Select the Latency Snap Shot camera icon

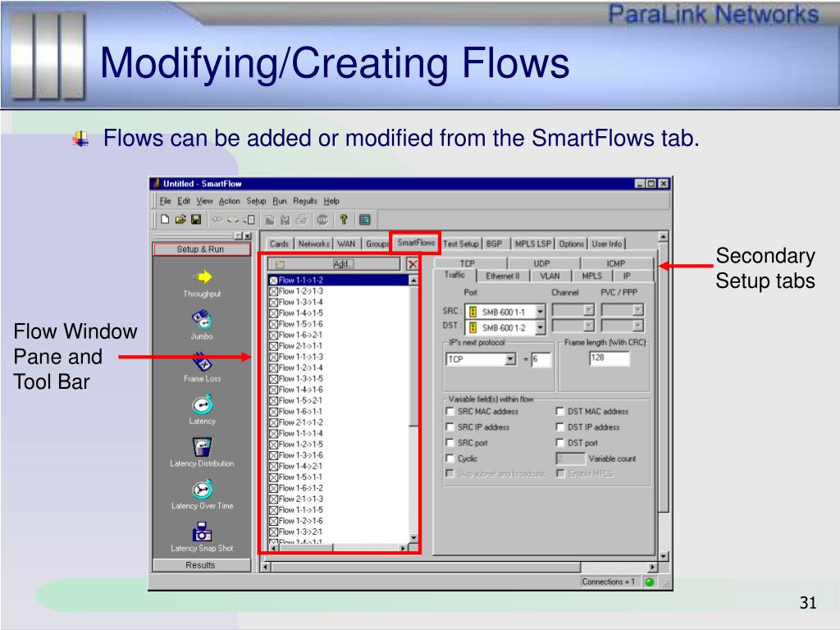coord(202,532)
